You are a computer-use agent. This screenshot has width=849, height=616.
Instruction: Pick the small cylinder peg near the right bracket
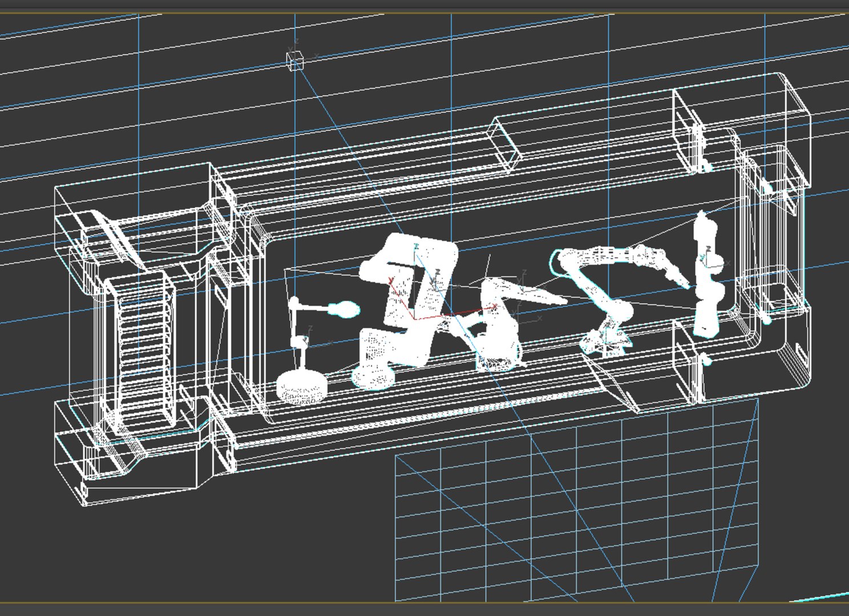(707, 360)
